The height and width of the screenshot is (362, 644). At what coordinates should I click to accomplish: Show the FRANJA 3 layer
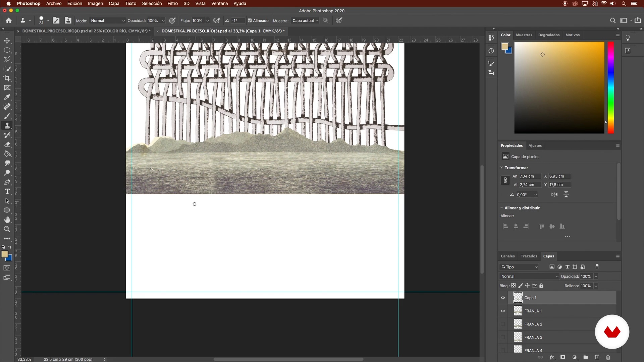tap(503, 337)
